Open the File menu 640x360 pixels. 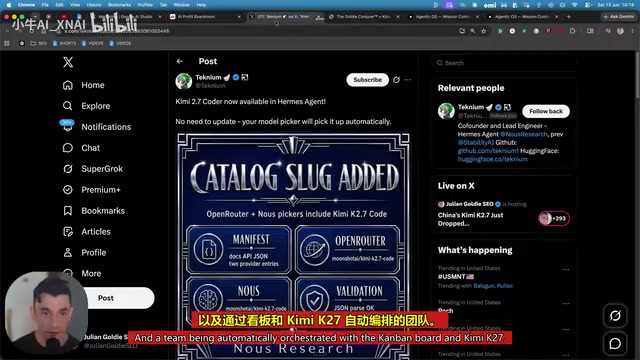[45, 5]
